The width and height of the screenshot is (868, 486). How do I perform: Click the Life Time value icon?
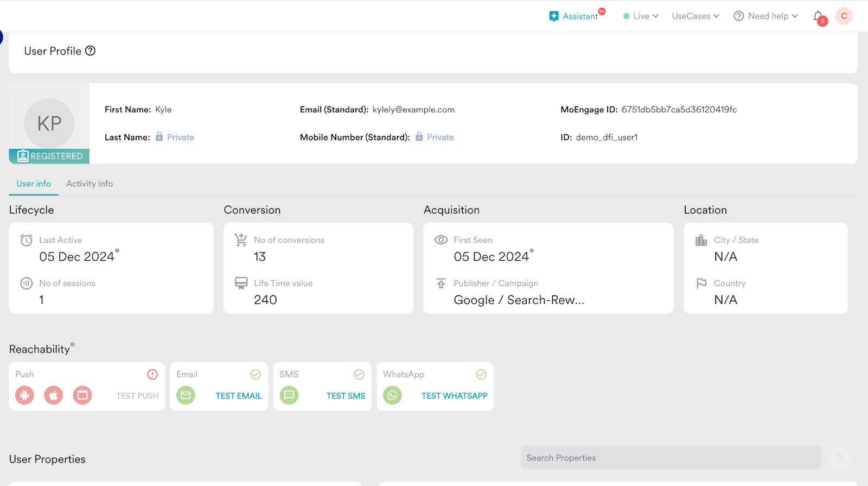241,283
